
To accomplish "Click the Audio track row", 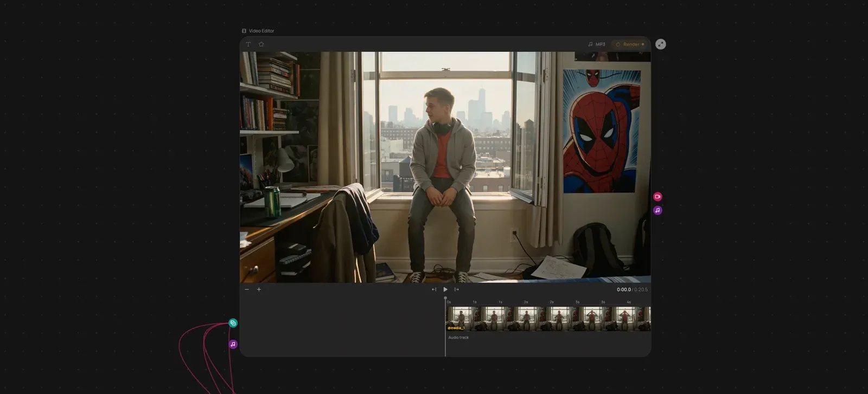I will pos(548,338).
